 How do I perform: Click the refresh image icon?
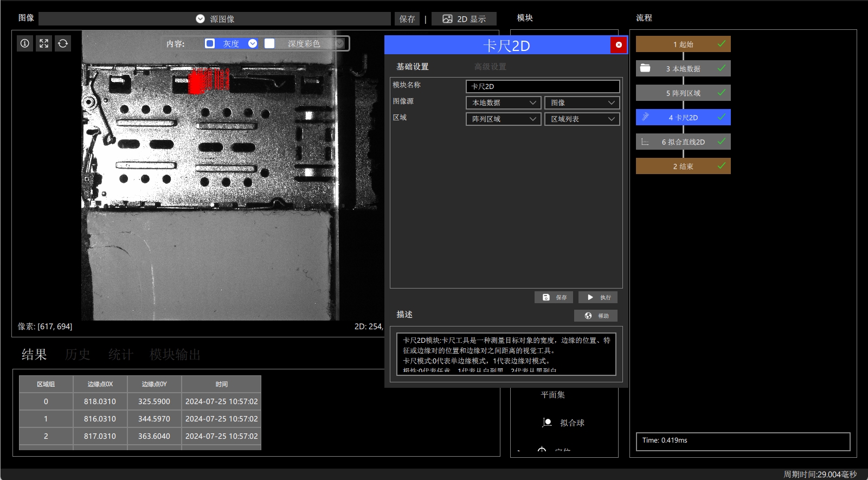63,43
